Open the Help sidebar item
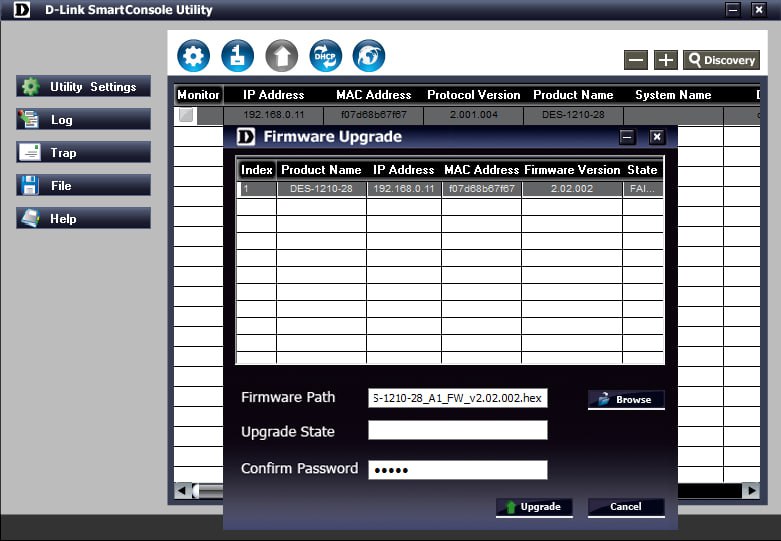The height and width of the screenshot is (541, 781). pyautogui.click(x=83, y=218)
